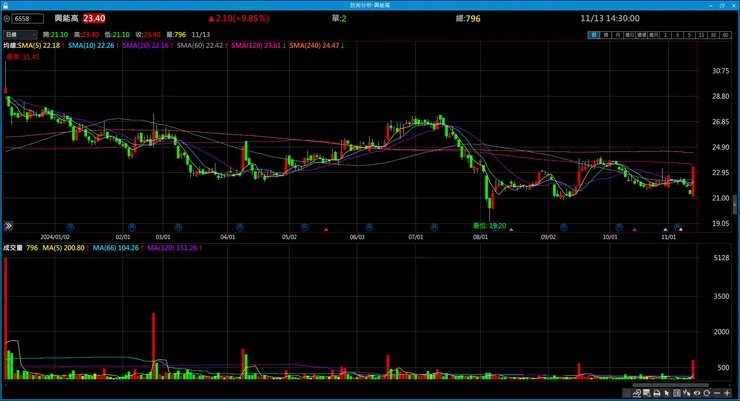Click the 2024/01/02 date axis label
The image size is (740, 401).
point(55,237)
